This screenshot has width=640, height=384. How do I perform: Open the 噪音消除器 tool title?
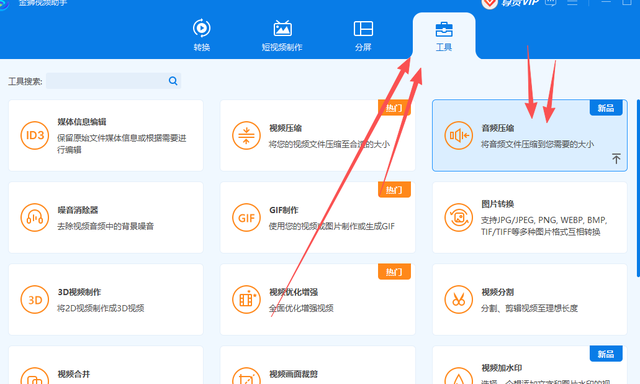click(78, 210)
